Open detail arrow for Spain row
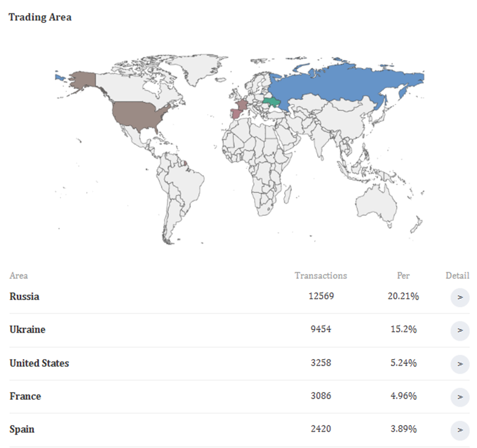The width and height of the screenshot is (477, 448). pyautogui.click(x=460, y=430)
